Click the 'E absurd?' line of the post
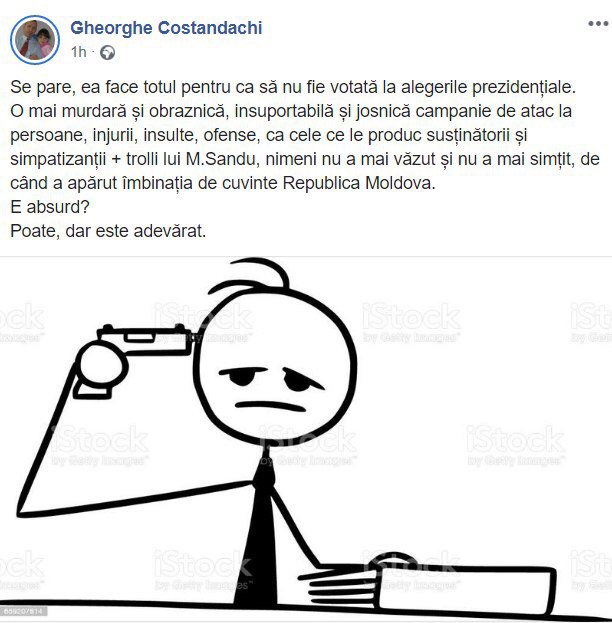Viewport: 612px width, 623px height. tap(50, 207)
